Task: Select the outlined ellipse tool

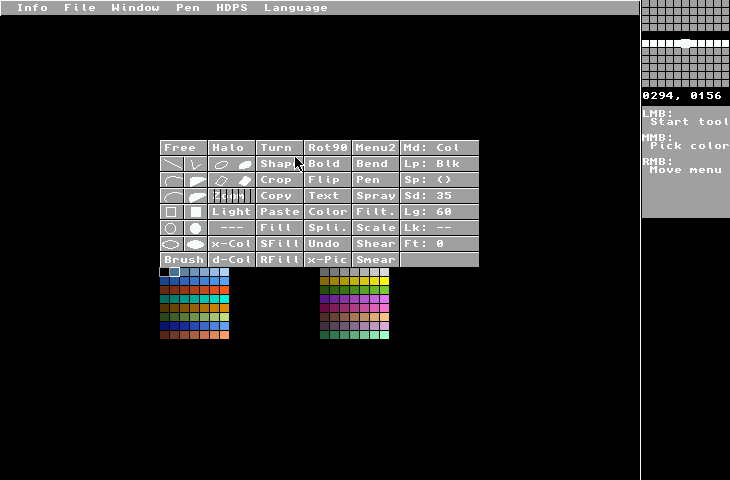Action: 171,244
